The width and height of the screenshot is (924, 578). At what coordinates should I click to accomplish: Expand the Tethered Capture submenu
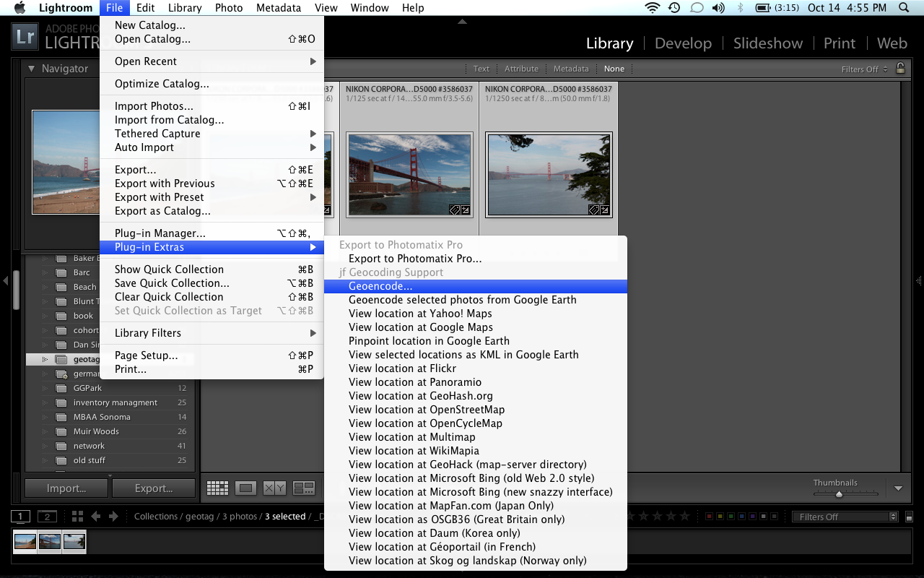[212, 134]
